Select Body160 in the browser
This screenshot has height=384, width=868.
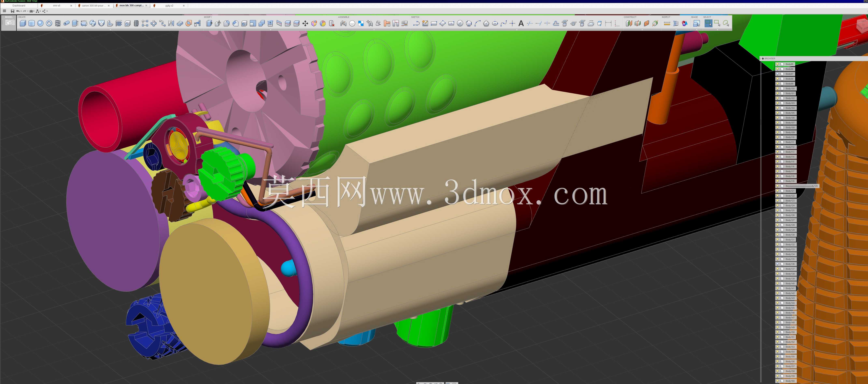[x=786, y=381]
